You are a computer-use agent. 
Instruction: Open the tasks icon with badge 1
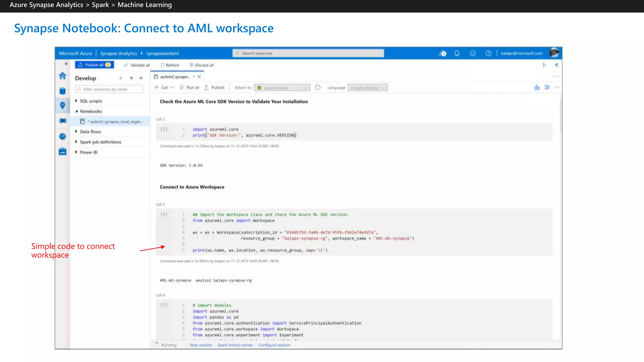coord(442,53)
